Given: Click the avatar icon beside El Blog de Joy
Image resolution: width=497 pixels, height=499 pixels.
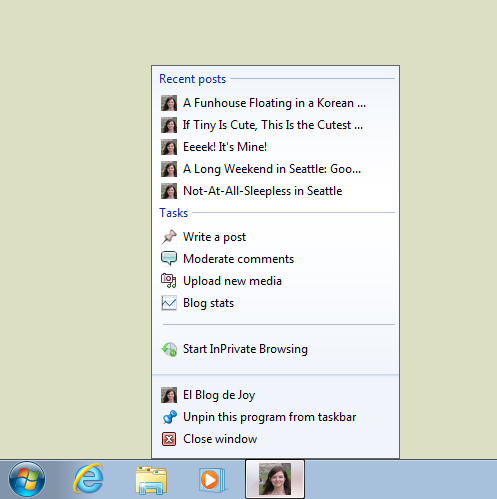Looking at the screenshot, I should click(x=169, y=395).
